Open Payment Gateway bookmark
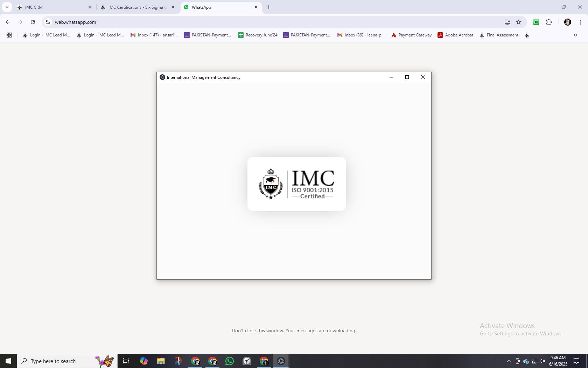 click(411, 35)
